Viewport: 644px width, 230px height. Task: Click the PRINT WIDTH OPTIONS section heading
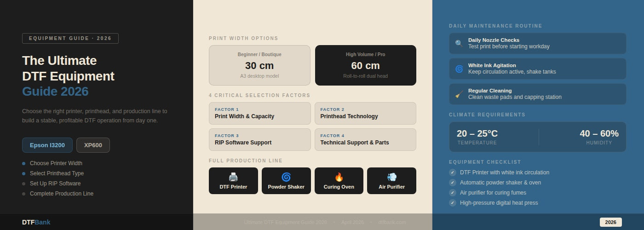pyautogui.click(x=243, y=39)
